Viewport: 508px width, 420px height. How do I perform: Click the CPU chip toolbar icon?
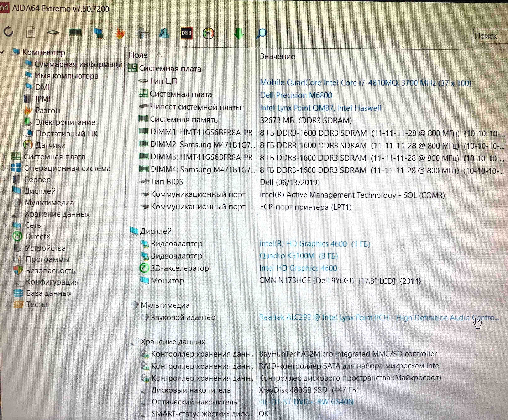pos(53,32)
